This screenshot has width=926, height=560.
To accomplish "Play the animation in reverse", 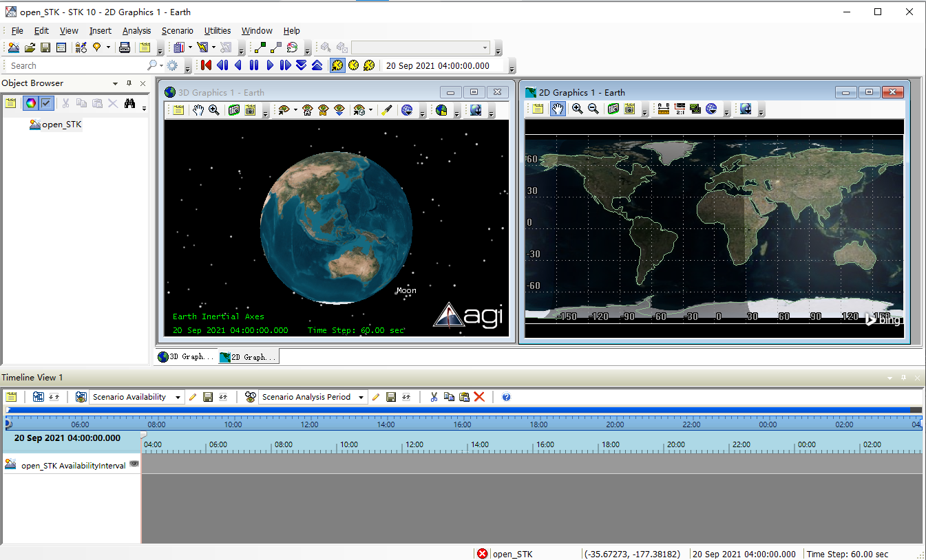I will pyautogui.click(x=238, y=65).
